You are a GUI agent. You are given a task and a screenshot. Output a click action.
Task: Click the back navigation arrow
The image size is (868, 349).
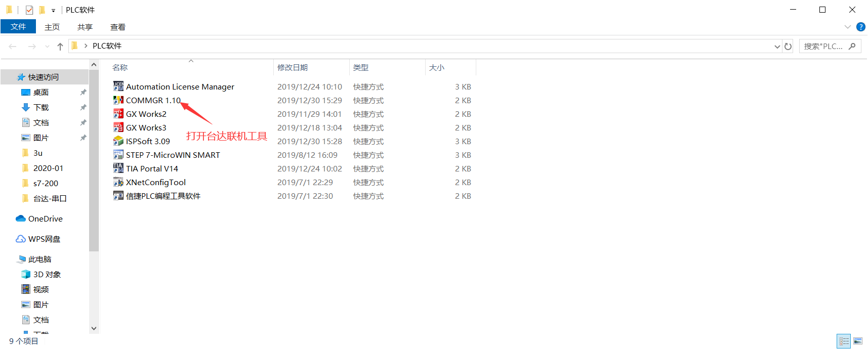[x=13, y=46]
